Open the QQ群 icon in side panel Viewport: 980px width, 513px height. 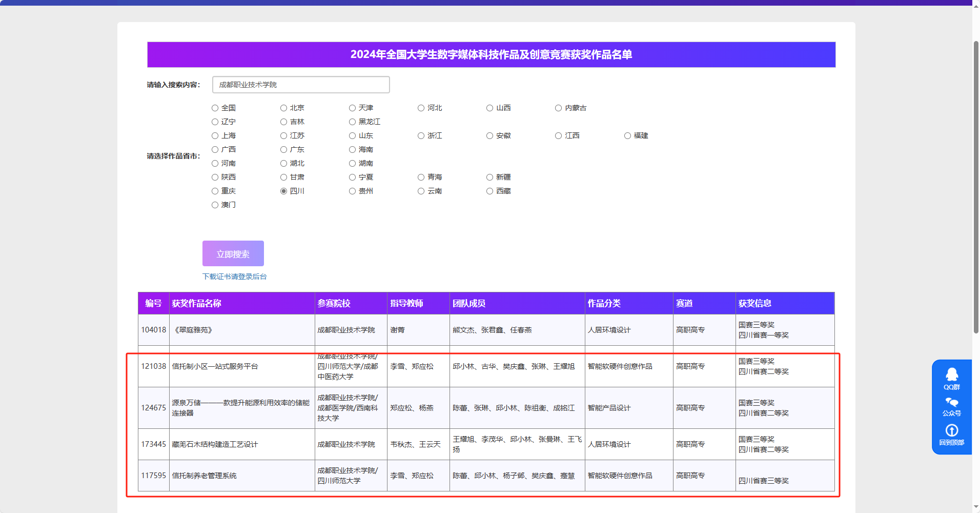(952, 379)
